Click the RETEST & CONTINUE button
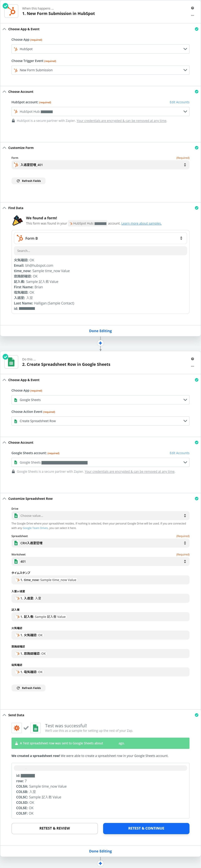The image size is (201, 868). click(x=146, y=828)
